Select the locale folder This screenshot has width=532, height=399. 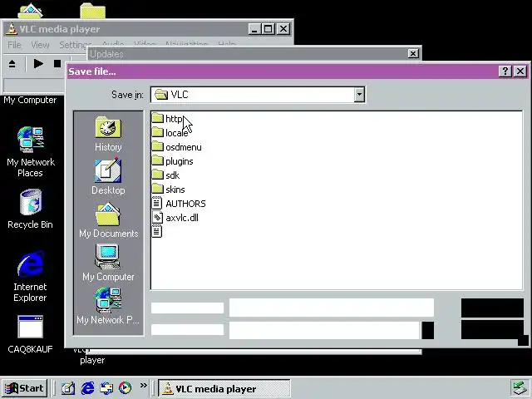click(170, 133)
